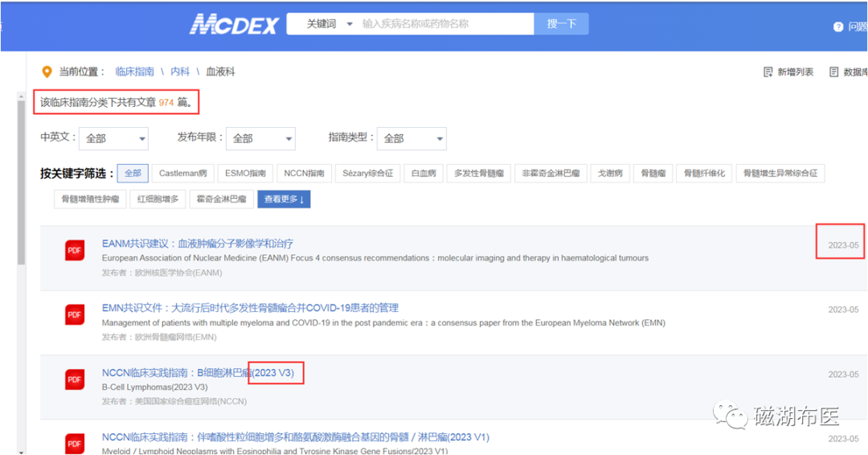Click publisher 欧洲核医学协会(EANM) text
Image resolution: width=868 pixels, height=455 pixels.
[x=178, y=273]
